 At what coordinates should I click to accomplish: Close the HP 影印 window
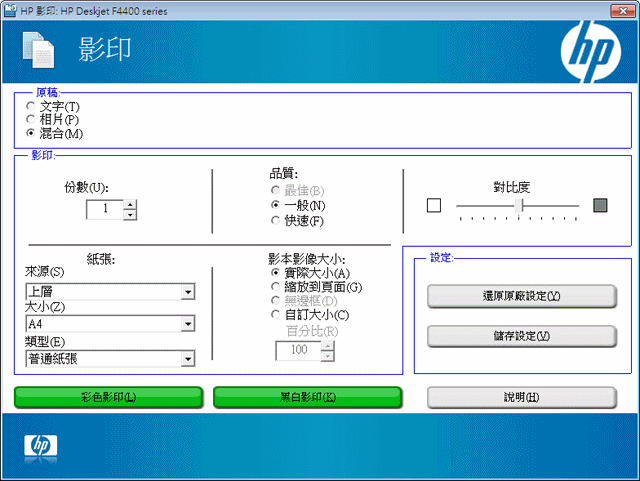[x=623, y=11]
